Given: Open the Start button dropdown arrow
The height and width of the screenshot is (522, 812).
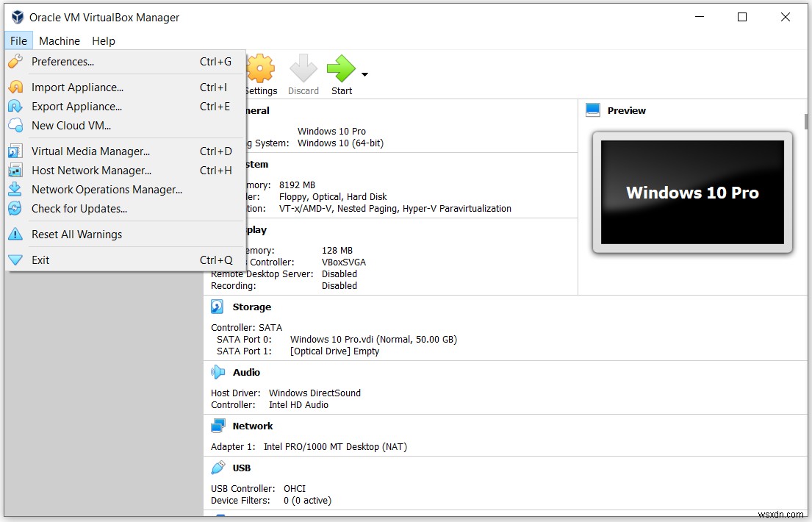Looking at the screenshot, I should [x=364, y=74].
